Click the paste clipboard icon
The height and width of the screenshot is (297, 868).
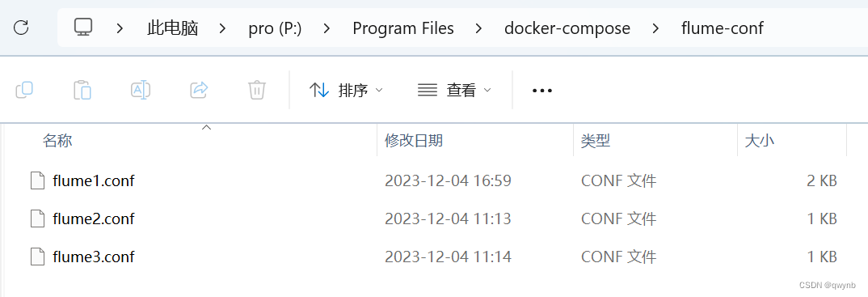[x=82, y=90]
